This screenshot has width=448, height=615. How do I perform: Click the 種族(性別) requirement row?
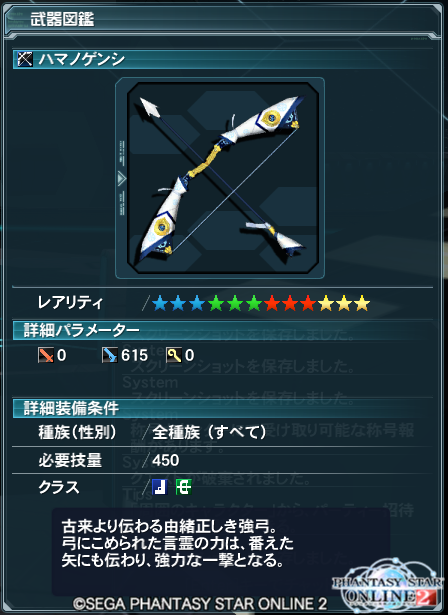click(x=223, y=433)
